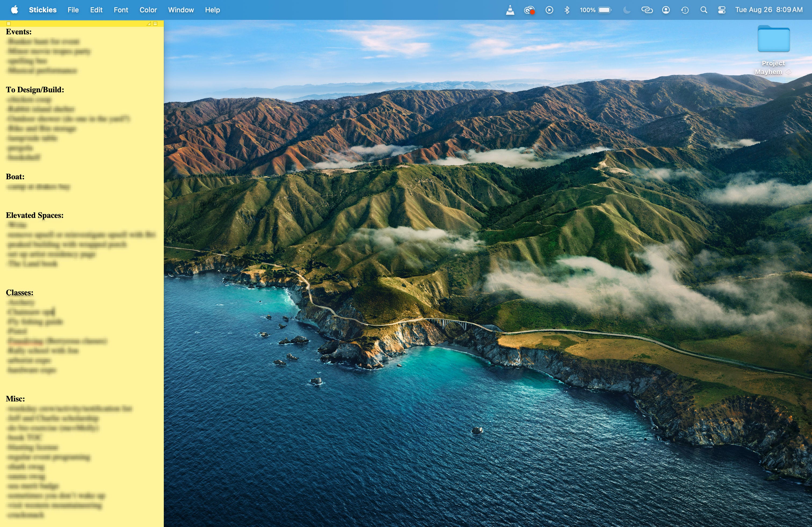Screen dimensions: 812x527
Task: Click the date and time display
Action: (769, 10)
